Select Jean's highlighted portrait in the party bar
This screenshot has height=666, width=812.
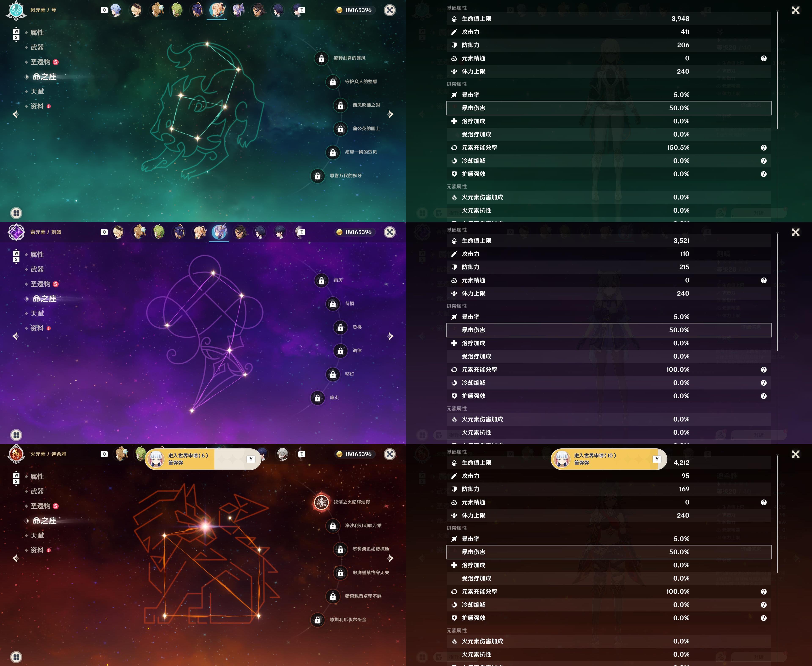click(x=217, y=10)
